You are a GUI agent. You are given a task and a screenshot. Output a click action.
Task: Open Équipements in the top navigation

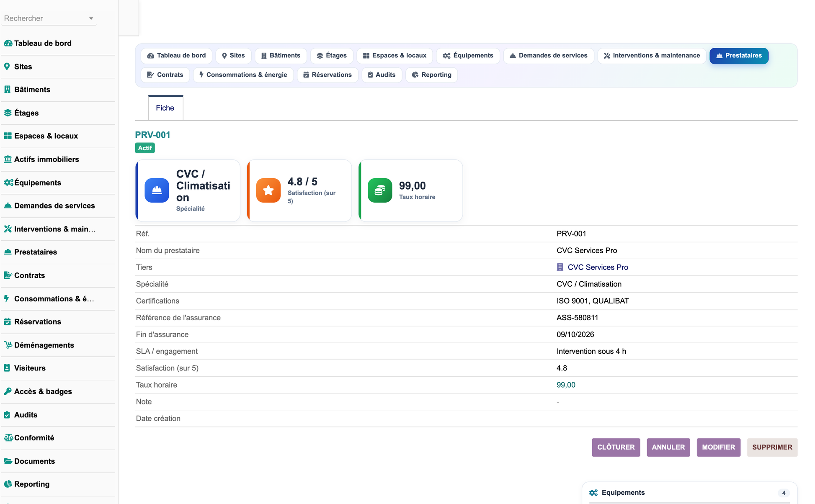click(468, 56)
